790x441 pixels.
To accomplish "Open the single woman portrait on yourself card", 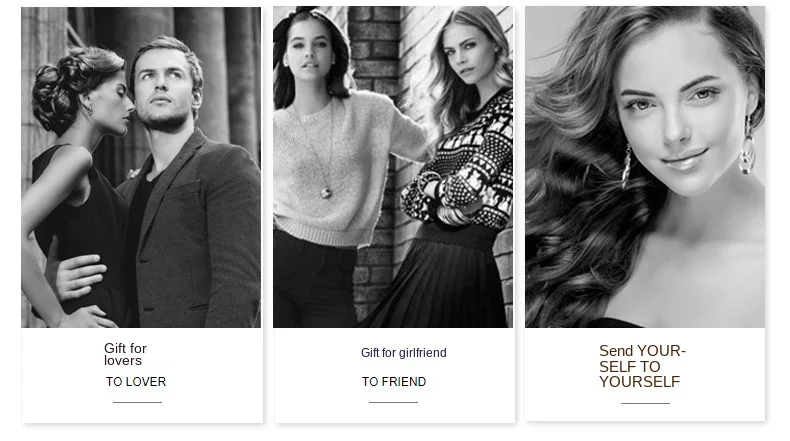I will click(645, 167).
